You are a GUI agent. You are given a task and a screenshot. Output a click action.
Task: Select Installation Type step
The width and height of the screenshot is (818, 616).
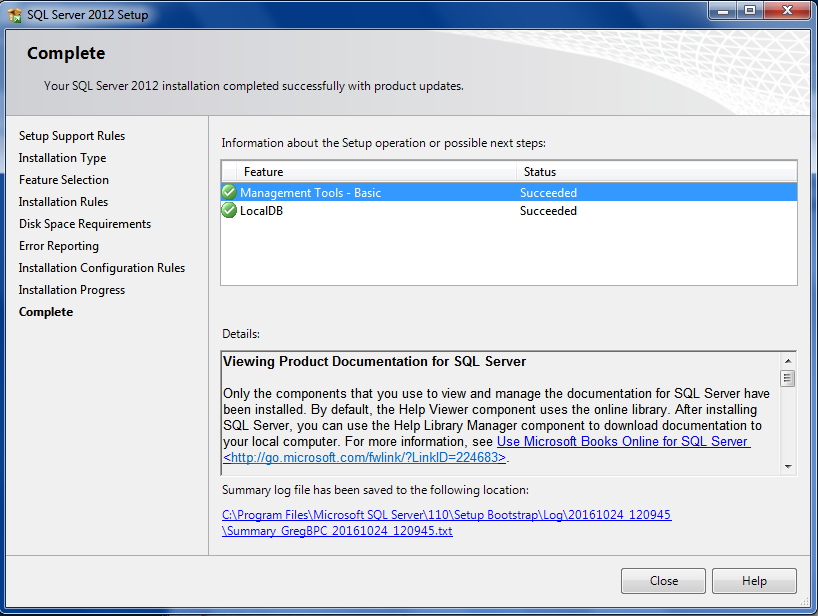point(63,158)
